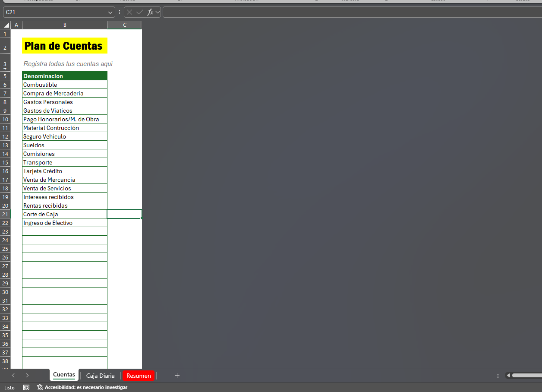Viewport: 542px width, 392px height.
Task: Click the Insert Function fx icon
Action: 150,12
